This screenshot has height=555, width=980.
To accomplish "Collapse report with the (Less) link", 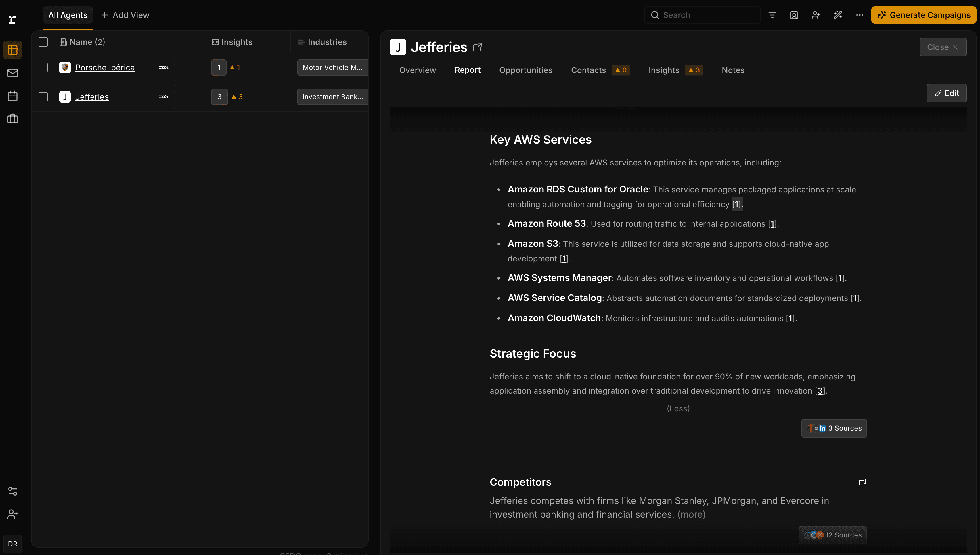I will tap(678, 408).
